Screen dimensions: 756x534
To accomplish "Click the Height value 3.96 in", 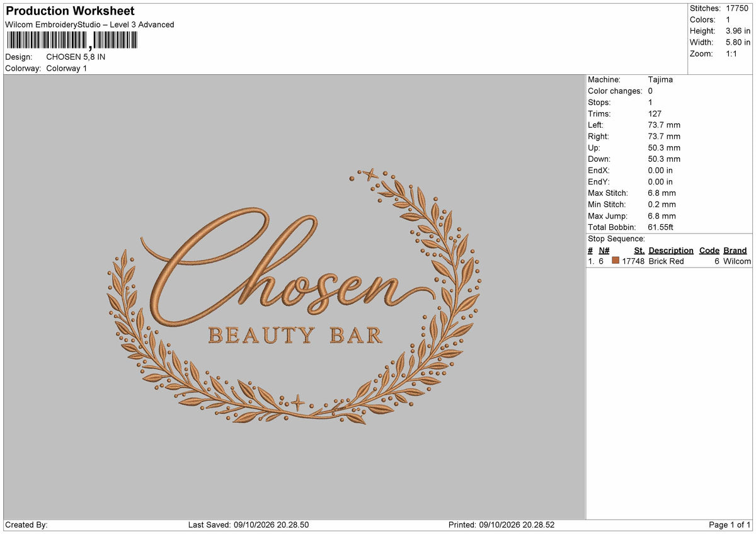I will click(x=738, y=31).
